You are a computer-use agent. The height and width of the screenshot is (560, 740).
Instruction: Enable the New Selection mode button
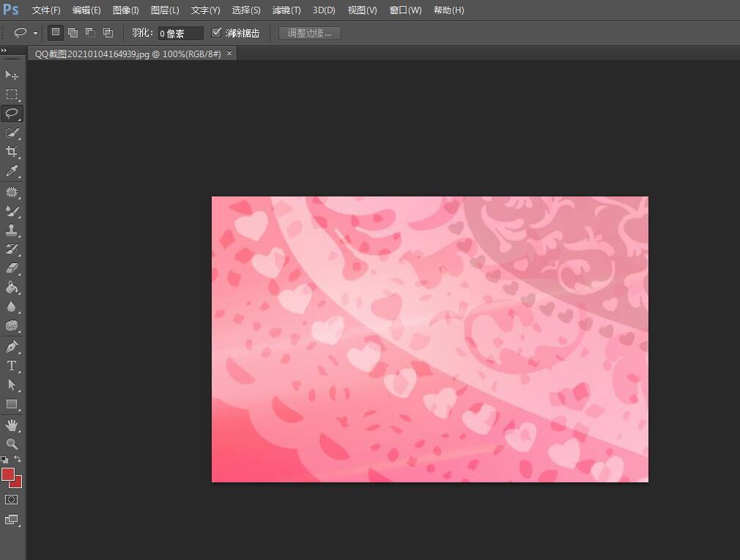pyautogui.click(x=56, y=32)
